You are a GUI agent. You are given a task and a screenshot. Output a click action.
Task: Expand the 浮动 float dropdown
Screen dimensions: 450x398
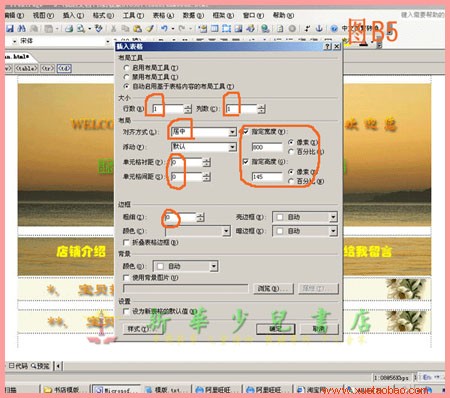pos(232,147)
